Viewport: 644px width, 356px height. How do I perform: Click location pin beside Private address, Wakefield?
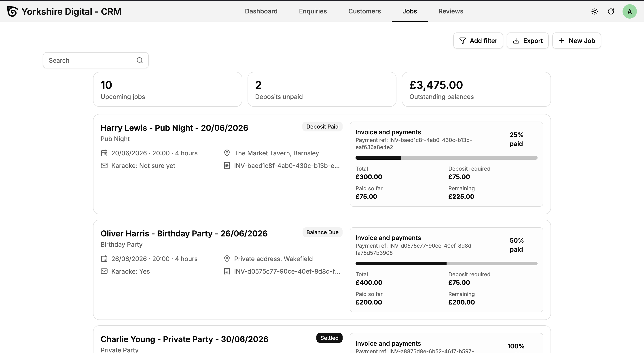pyautogui.click(x=227, y=259)
